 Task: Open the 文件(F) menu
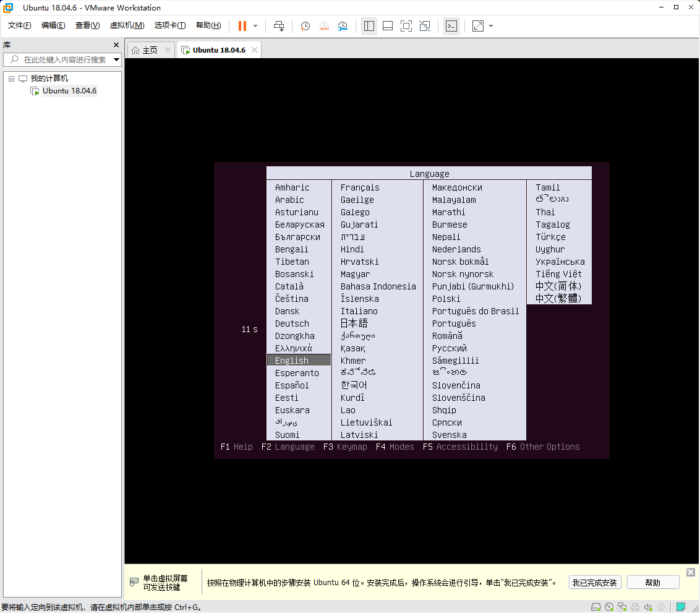[20, 25]
